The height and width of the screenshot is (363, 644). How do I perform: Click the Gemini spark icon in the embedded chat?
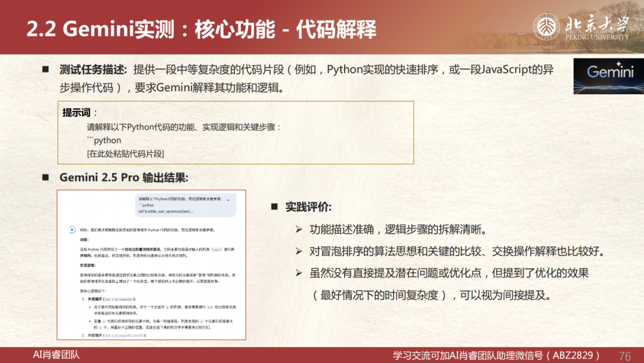point(72,230)
